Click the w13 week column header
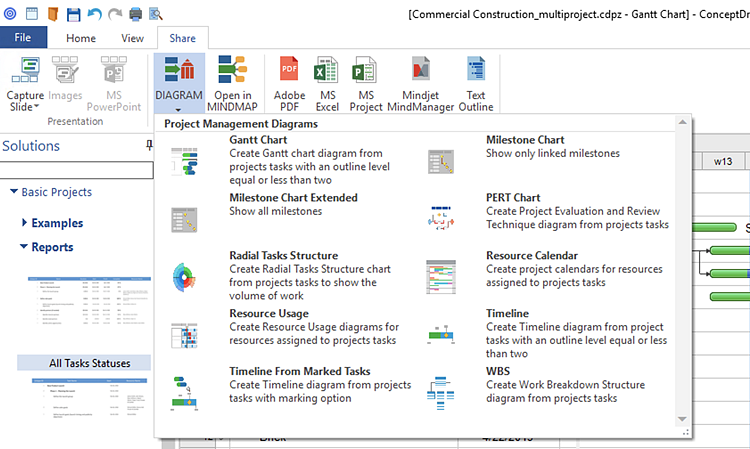The width and height of the screenshot is (750, 449). click(723, 161)
